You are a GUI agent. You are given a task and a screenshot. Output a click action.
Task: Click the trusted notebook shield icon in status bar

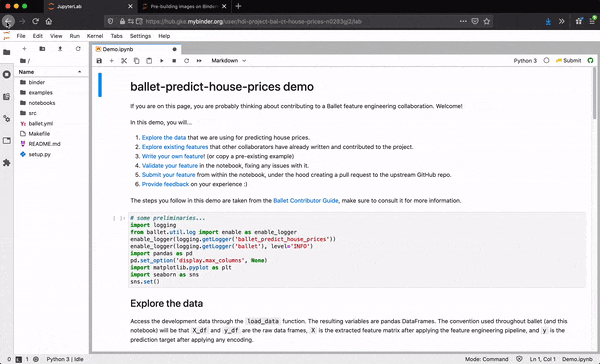(519, 359)
